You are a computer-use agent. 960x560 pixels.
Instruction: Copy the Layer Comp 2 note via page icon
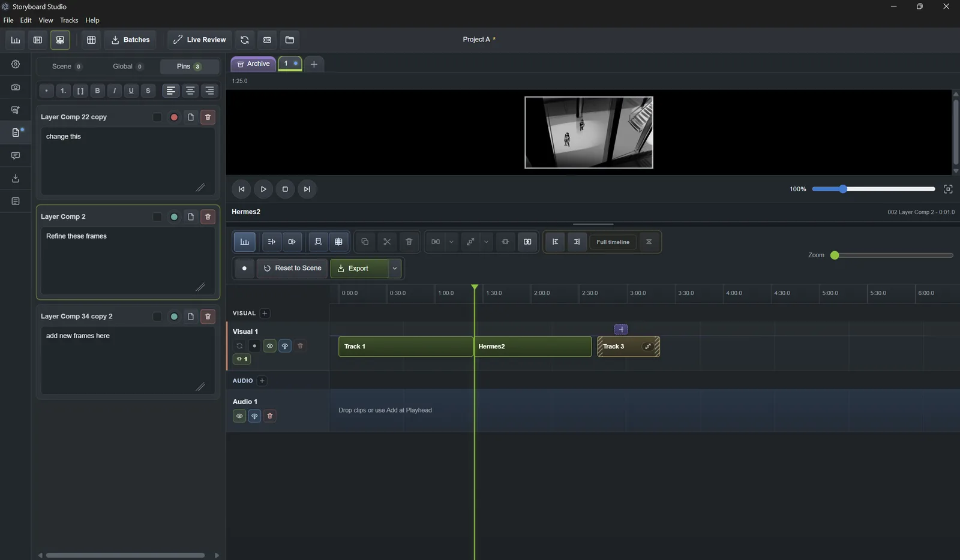click(191, 216)
